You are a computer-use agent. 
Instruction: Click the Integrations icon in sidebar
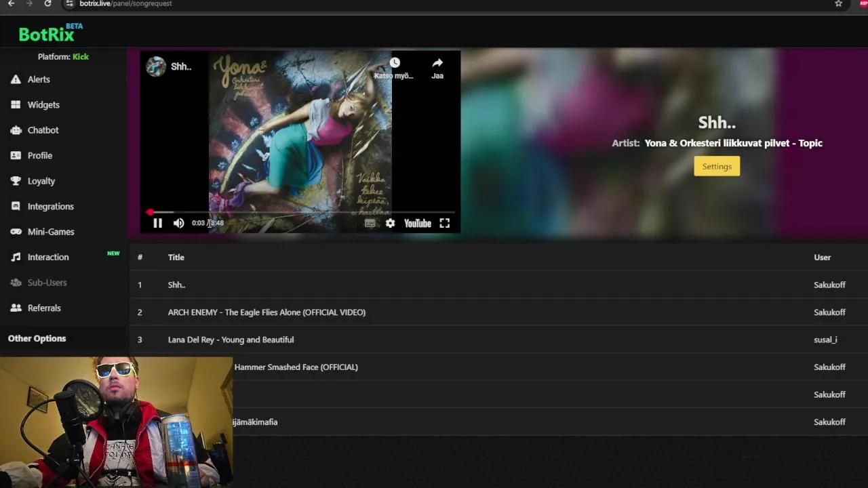tap(16, 206)
